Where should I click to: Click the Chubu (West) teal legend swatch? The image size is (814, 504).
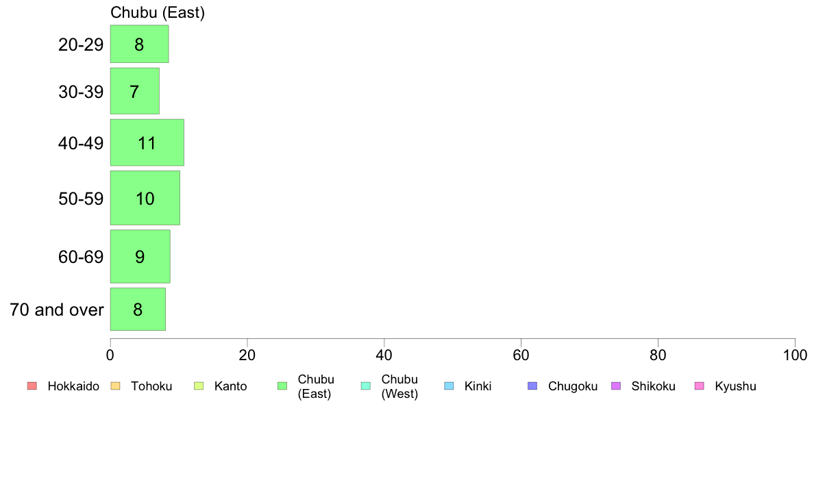click(365, 386)
